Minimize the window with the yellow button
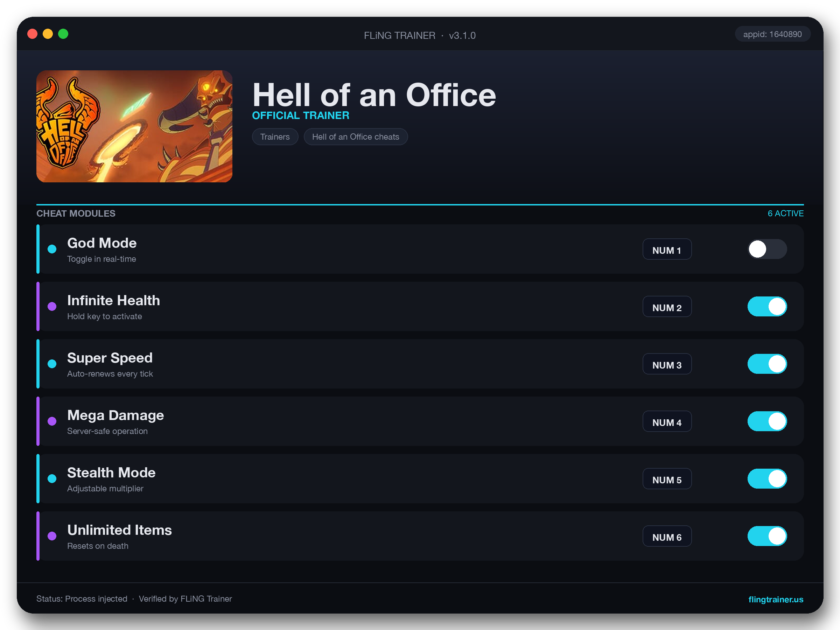 48,34
